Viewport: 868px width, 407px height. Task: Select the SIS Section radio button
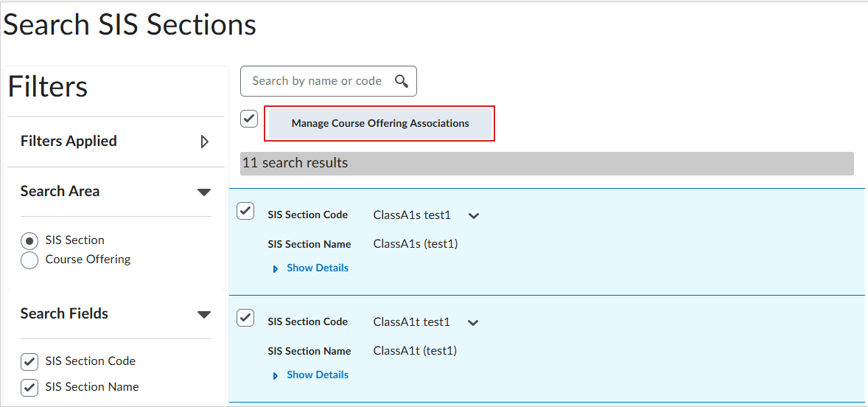[29, 241]
